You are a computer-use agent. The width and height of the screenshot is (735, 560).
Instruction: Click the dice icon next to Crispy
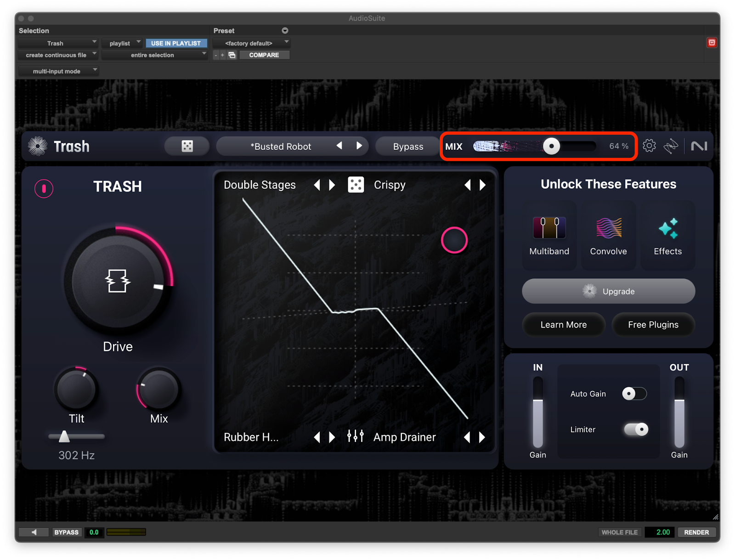[x=356, y=185]
